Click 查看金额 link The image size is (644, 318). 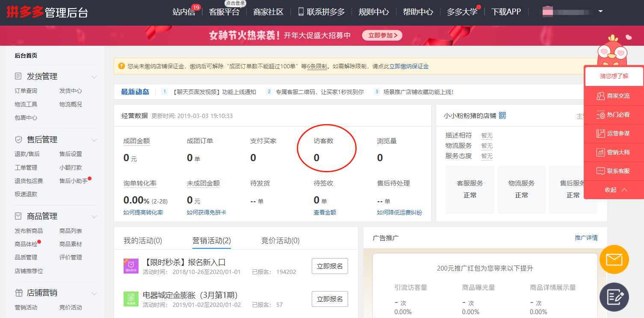tap(325, 212)
